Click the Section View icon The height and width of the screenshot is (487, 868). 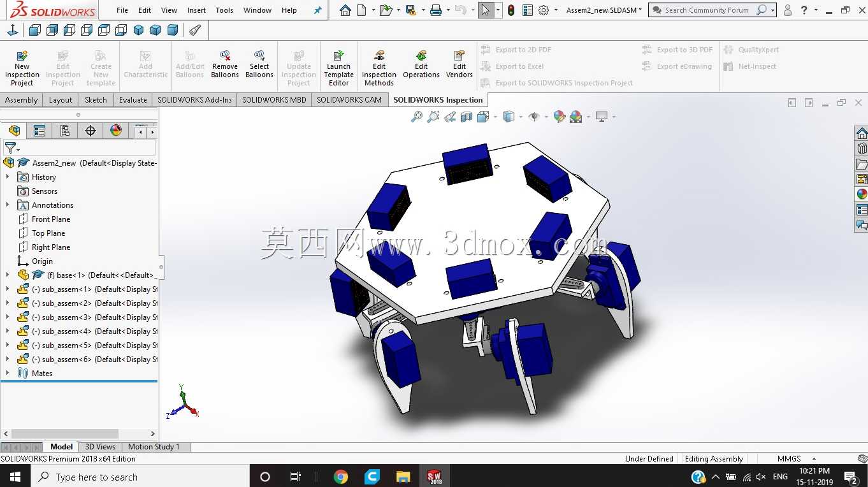(x=467, y=117)
